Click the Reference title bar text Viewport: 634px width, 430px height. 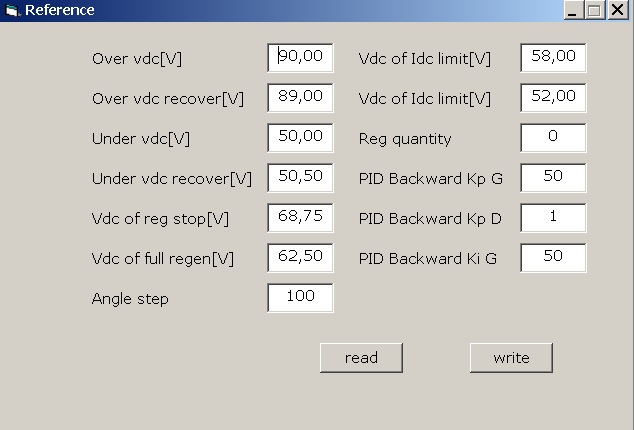point(60,10)
